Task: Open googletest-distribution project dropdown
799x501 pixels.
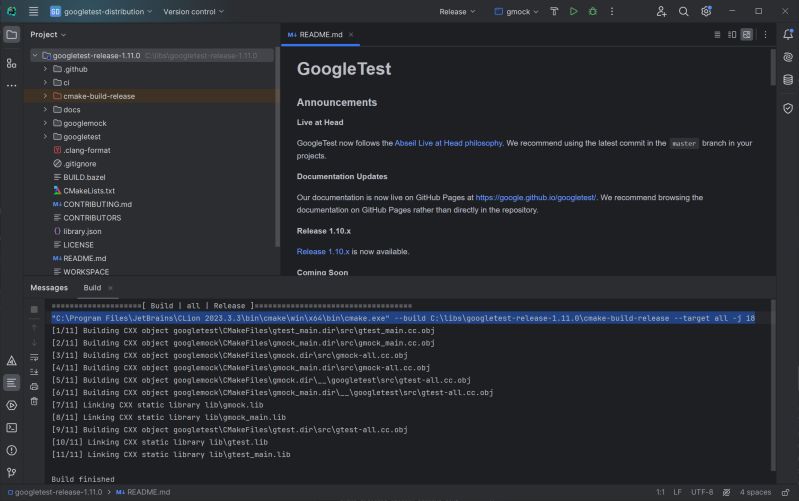Action: pyautogui.click(x=101, y=11)
